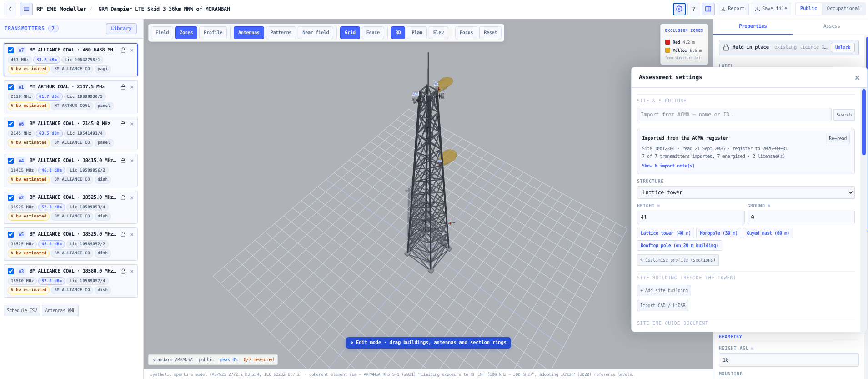
Task: Click the Save file button
Action: point(771,9)
